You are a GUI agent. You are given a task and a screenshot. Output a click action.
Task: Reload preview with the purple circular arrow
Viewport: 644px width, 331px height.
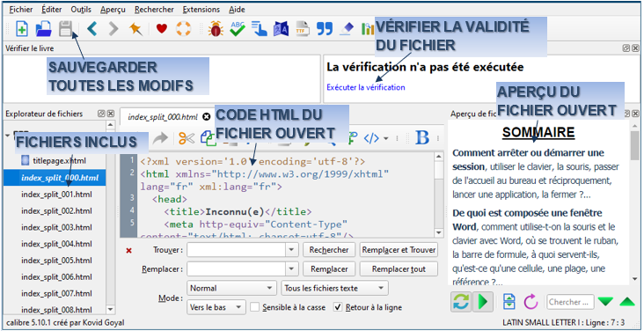[531, 302]
